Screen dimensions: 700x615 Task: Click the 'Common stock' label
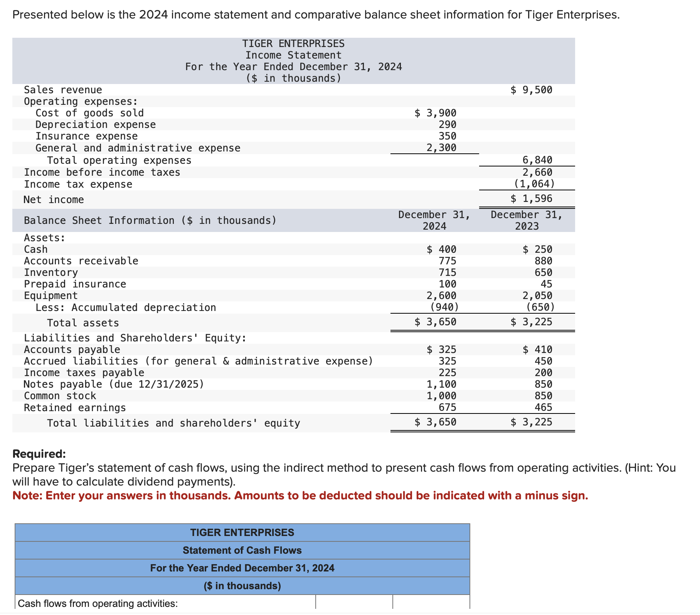(60, 396)
